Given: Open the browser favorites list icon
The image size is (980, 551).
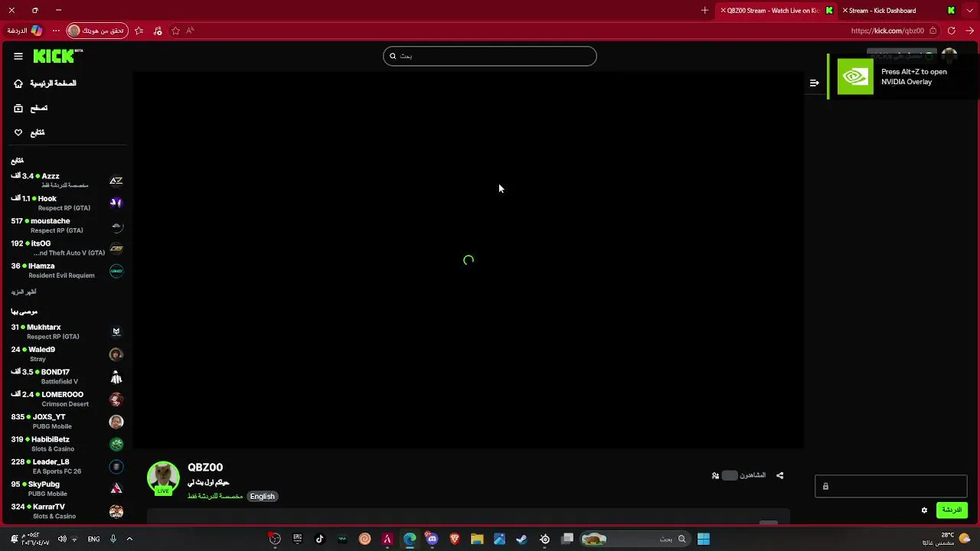Looking at the screenshot, I should click(139, 31).
